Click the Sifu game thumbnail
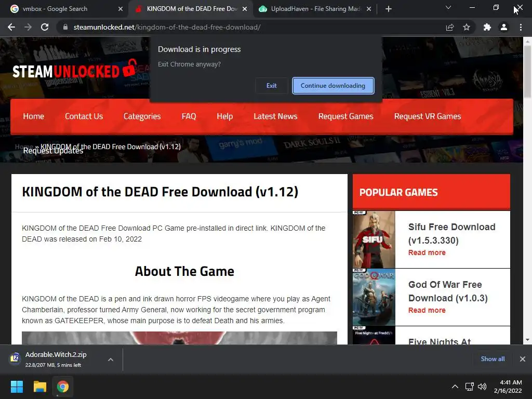Image resolution: width=532 pixels, height=399 pixels. pyautogui.click(x=374, y=240)
